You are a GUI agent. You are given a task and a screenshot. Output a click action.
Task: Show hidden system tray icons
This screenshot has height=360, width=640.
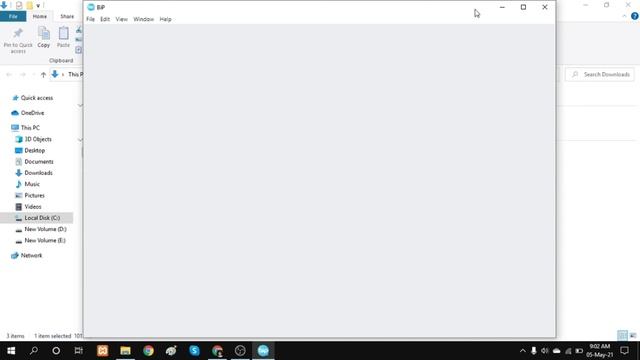[x=522, y=351]
